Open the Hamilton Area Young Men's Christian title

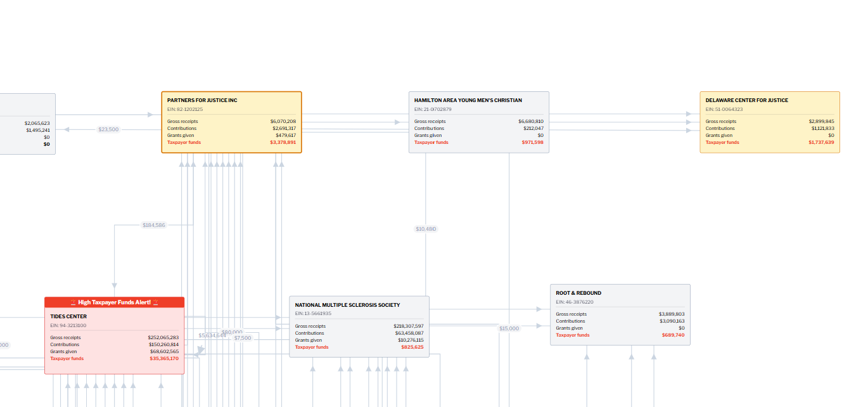[468, 100]
